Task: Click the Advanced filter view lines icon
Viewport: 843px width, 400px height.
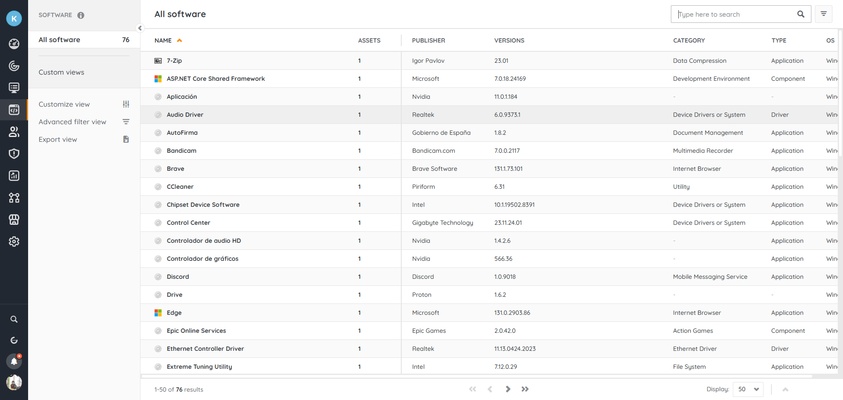Action: pos(126,122)
